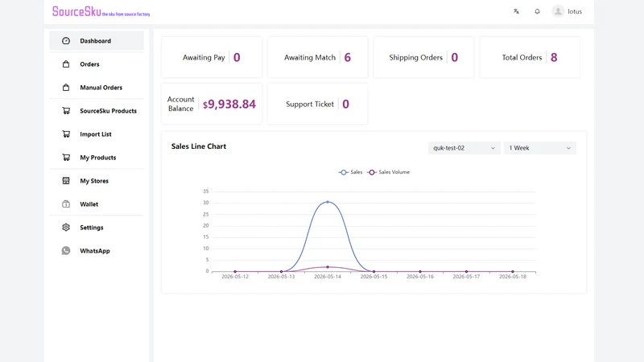Image resolution: width=644 pixels, height=362 pixels.
Task: Click the Manual Orders bag icon
Action: [x=66, y=88]
